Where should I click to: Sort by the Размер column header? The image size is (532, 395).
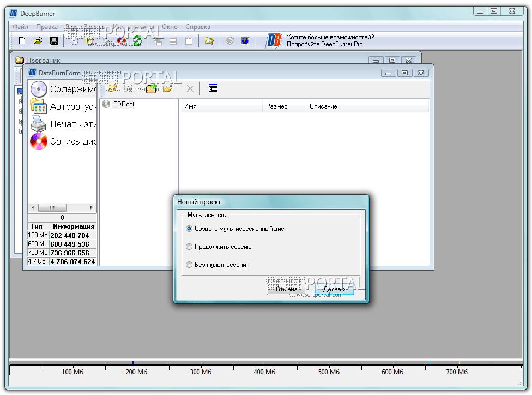point(284,106)
